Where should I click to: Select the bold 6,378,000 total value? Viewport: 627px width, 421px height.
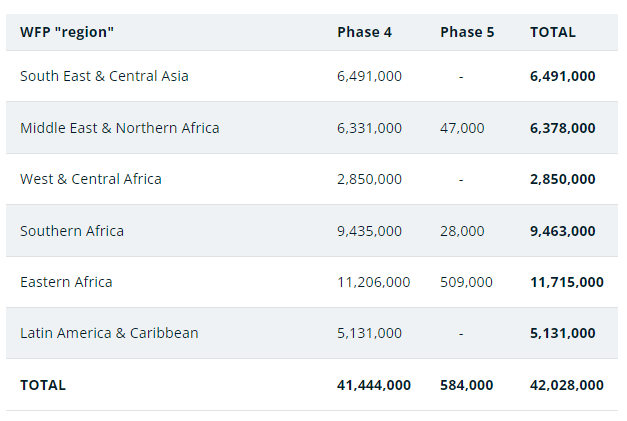click(x=563, y=128)
